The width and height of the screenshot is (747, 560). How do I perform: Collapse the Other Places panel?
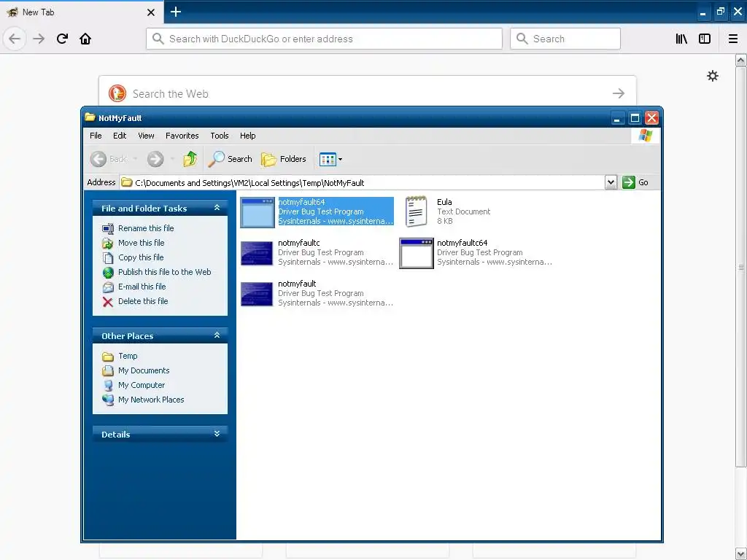point(217,335)
